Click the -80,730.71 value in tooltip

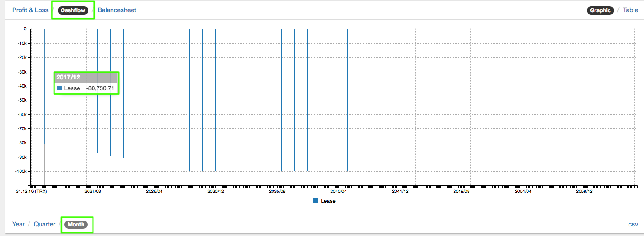point(100,88)
